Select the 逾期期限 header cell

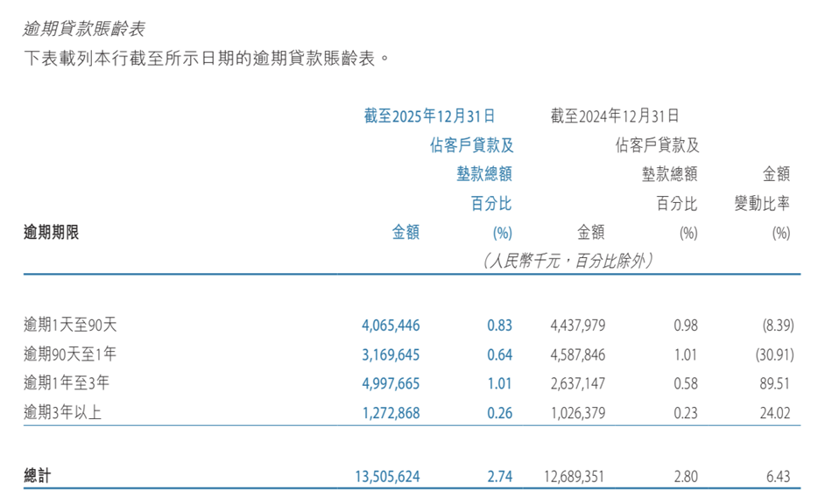(x=48, y=230)
